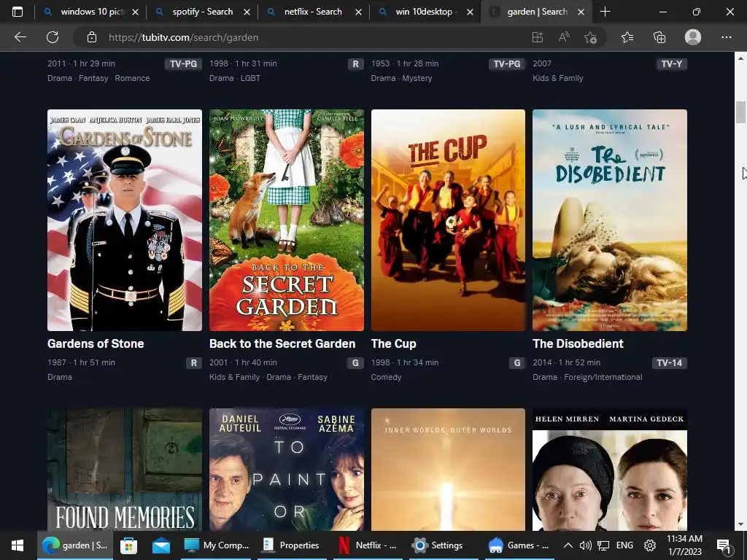Screen dimensions: 747x560
Task: Show hidden tray icons chevron
Action: [568, 545]
